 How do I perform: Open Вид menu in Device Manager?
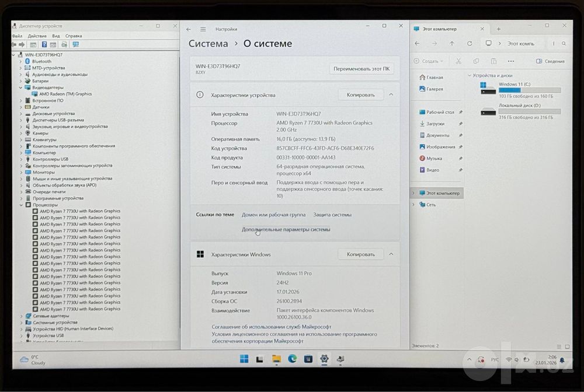click(x=56, y=36)
